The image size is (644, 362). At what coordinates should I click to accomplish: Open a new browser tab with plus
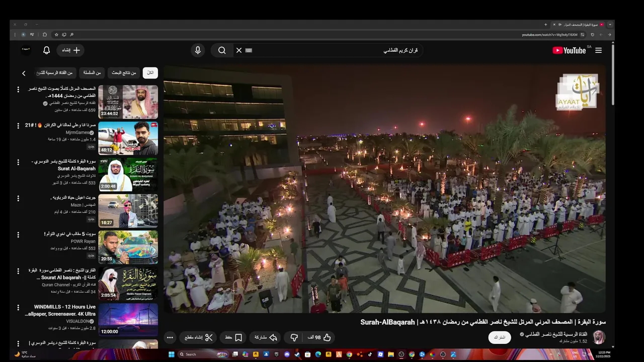tap(545, 25)
